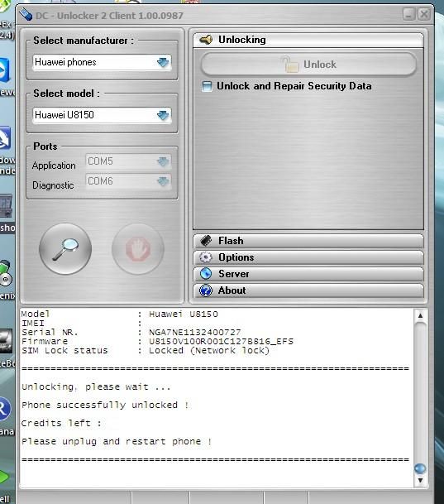444x504 pixels.
Task: Click the serial number NGA7NE1132400727 text
Action: click(x=195, y=332)
